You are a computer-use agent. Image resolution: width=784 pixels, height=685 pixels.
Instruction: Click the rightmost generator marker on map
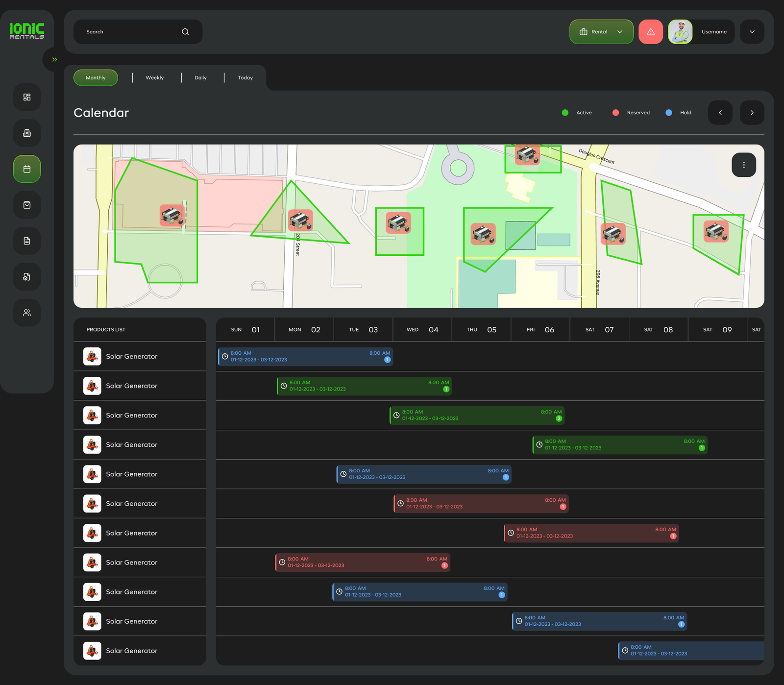coord(716,231)
